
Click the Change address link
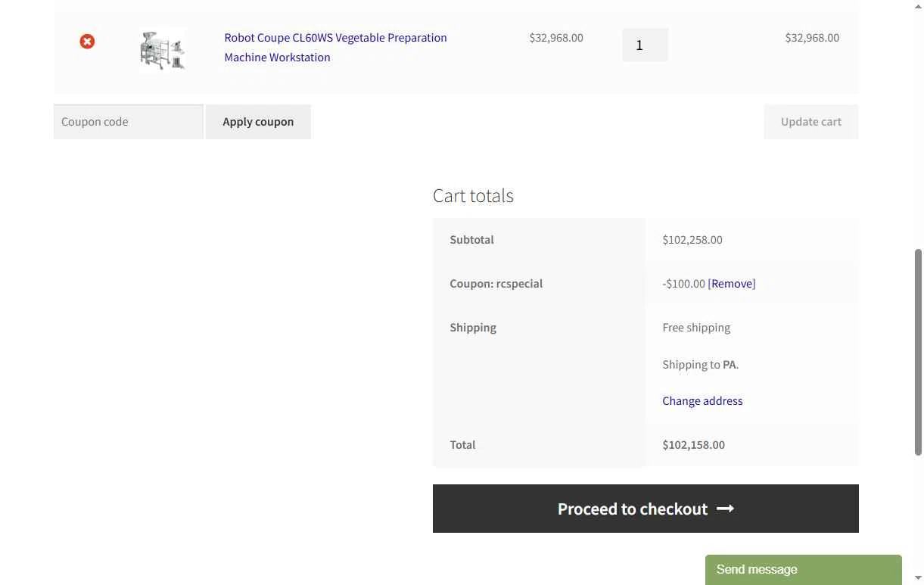[702, 401]
